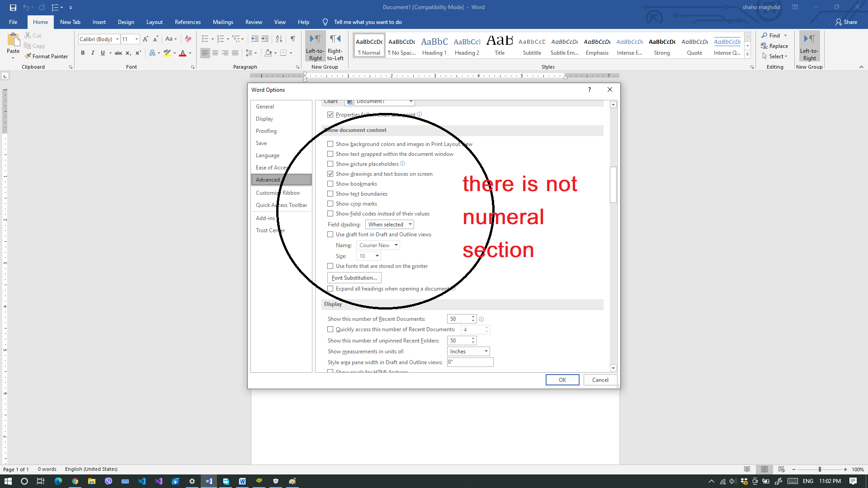Open the Field shading dropdown
Image resolution: width=868 pixels, height=488 pixels.
390,225
